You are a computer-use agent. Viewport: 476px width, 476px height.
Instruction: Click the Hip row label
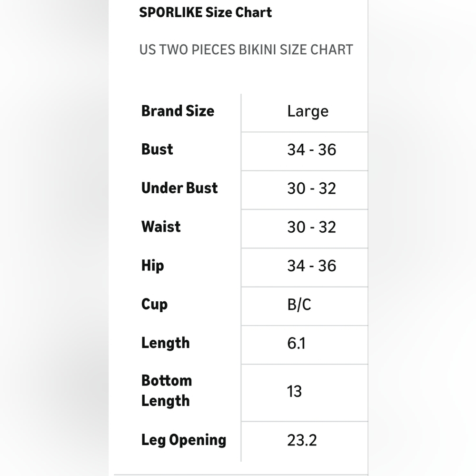tap(153, 266)
